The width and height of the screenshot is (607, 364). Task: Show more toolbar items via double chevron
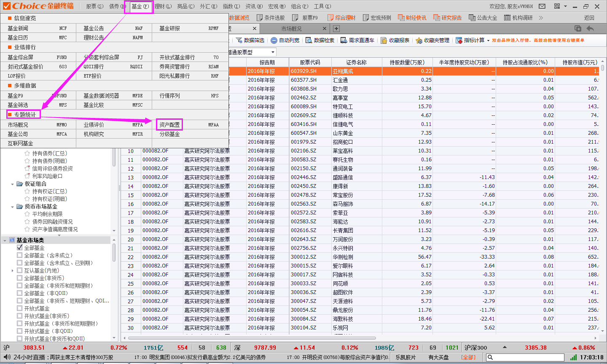point(541,18)
